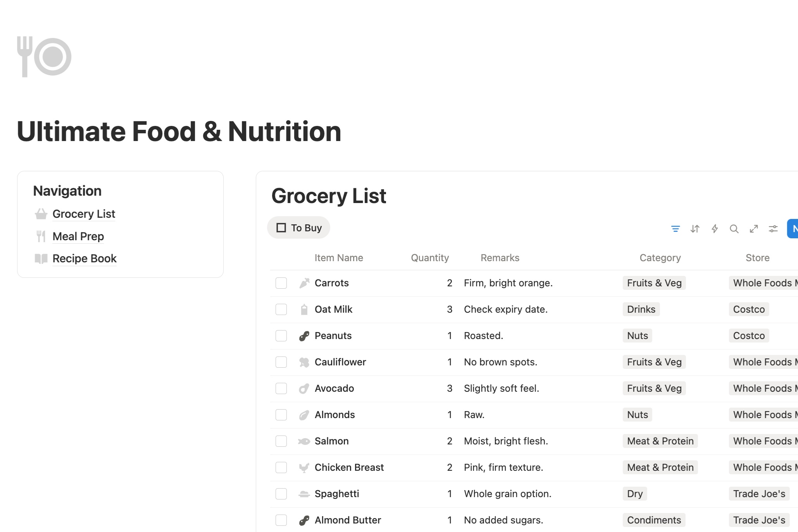Click the expand full-page arrows icon
798x532 pixels.
754,229
